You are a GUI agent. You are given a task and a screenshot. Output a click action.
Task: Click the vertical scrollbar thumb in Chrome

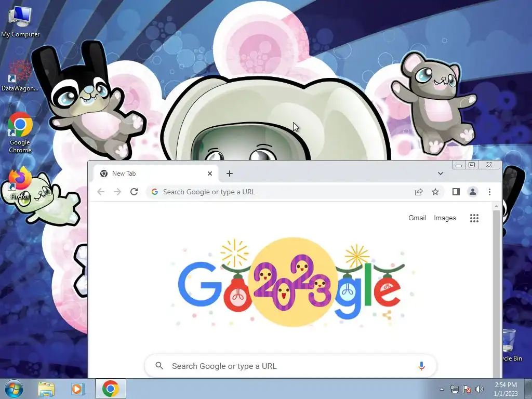tap(496, 294)
